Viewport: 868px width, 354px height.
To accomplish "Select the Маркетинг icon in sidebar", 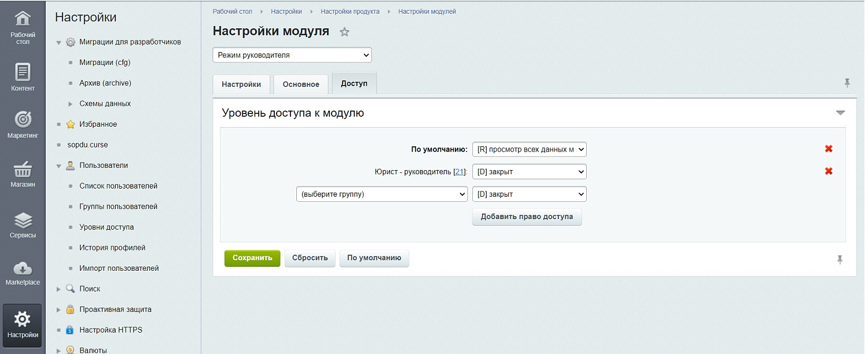I will coord(23,123).
